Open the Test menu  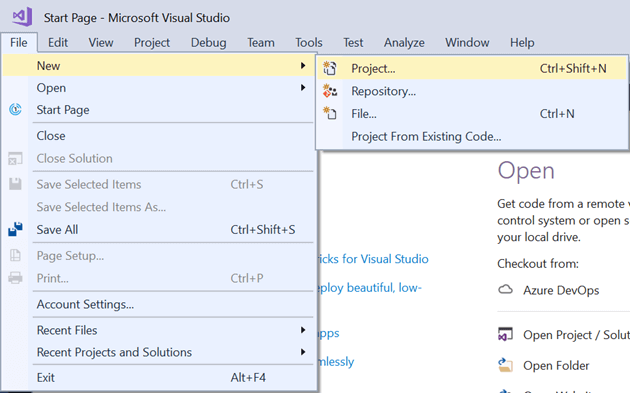[353, 43]
